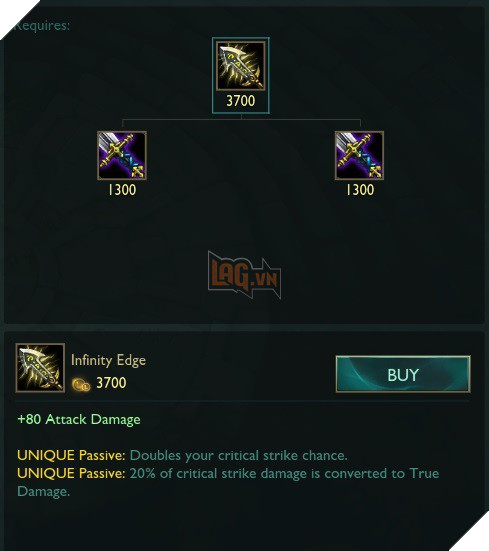Click the +80 Attack Damage stat
The width and height of the screenshot is (489, 551).
tap(79, 419)
